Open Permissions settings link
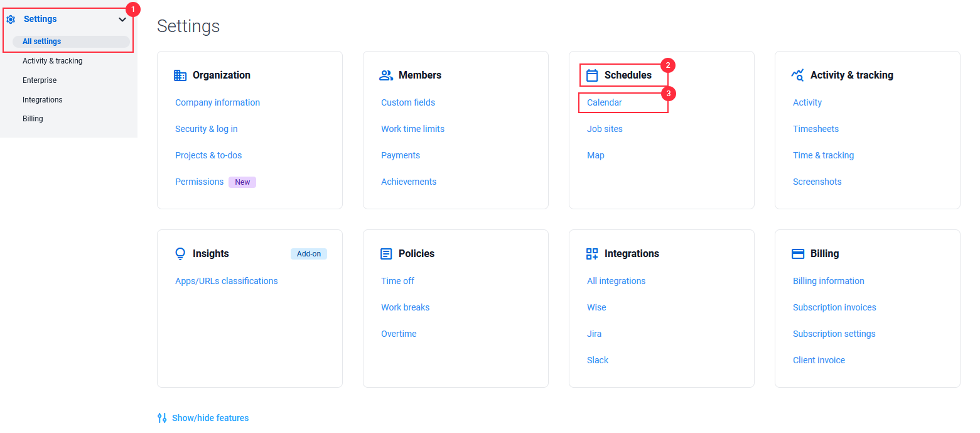This screenshot has width=980, height=433. (200, 182)
